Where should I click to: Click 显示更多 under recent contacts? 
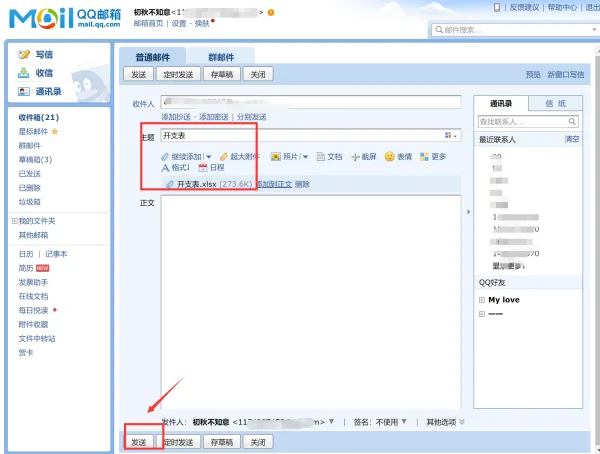point(508,266)
